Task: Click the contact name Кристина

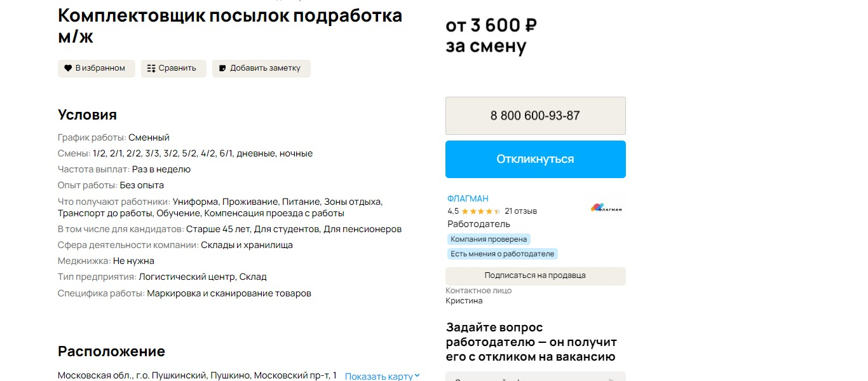Action: tap(464, 301)
